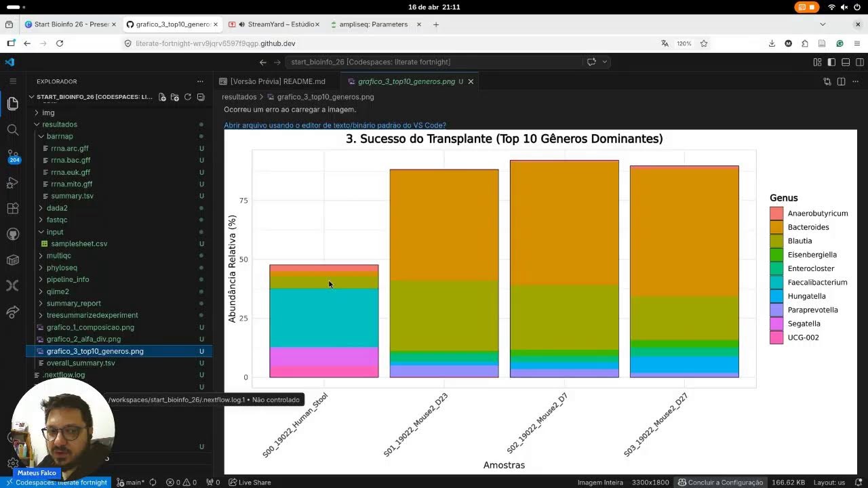Viewport: 868px width, 488px height.
Task: Open rrna.bac.gff file
Action: point(71,161)
